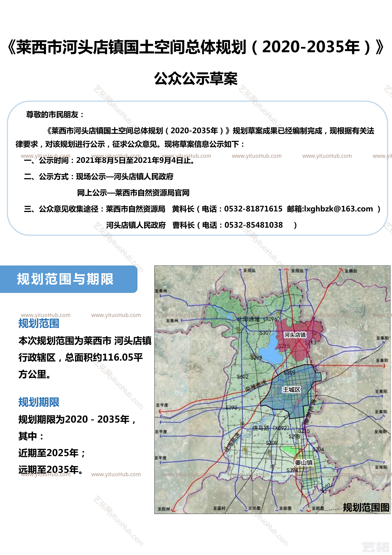Image resolution: width=392 pixels, height=555 pixels.
Task: Click the phone number 0532-81871615
Action: pyautogui.click(x=253, y=209)
